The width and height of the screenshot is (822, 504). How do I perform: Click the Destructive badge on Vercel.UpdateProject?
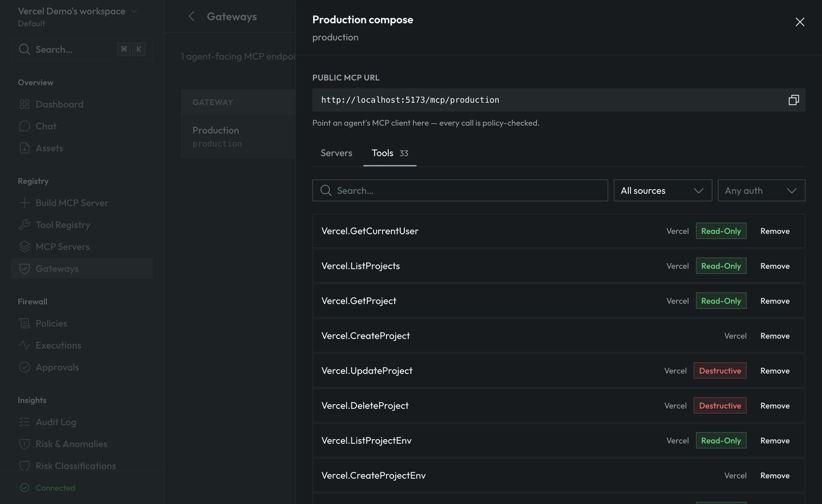(x=720, y=371)
